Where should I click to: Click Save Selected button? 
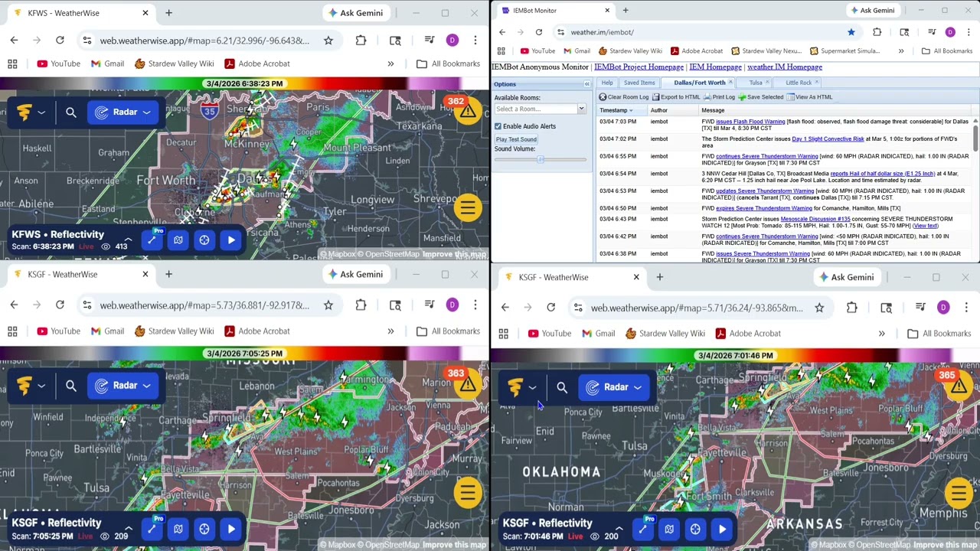coord(761,97)
